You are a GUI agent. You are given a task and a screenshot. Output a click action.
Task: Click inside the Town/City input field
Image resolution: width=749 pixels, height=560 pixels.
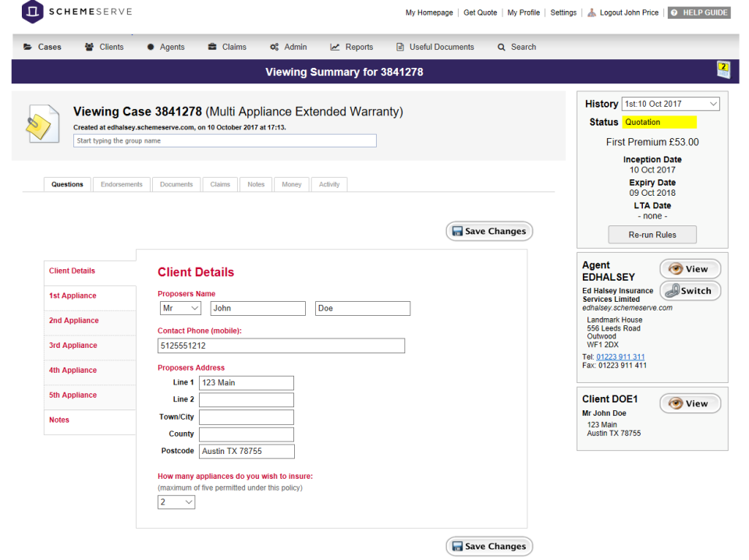(x=246, y=416)
